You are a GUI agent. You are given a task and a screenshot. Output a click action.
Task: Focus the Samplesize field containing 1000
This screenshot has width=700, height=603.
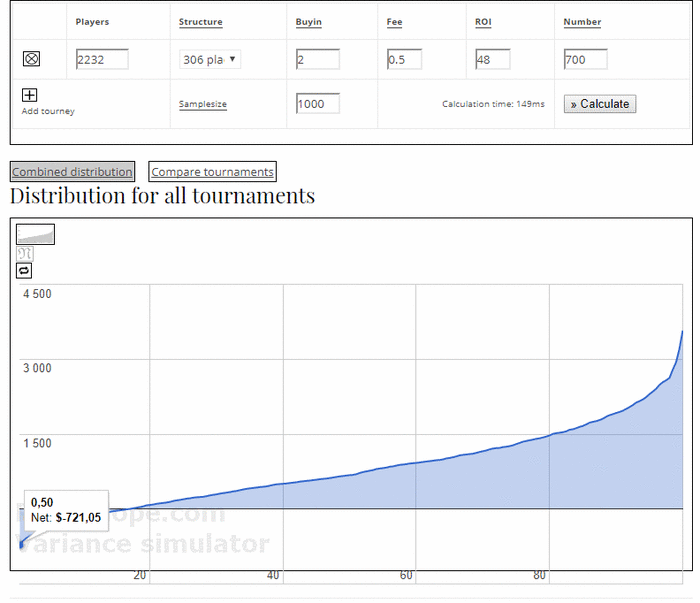point(318,104)
